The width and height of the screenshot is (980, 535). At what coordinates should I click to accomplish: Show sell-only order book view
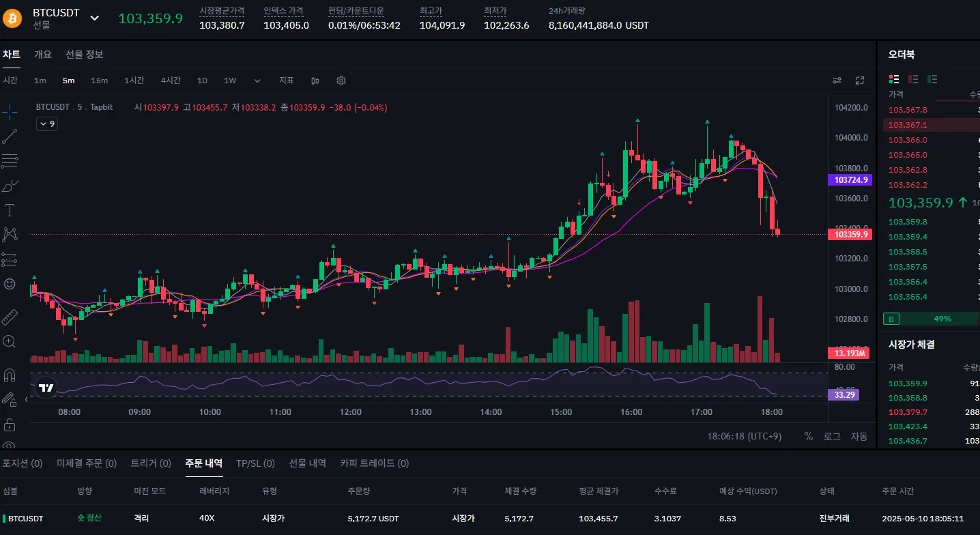(914, 79)
